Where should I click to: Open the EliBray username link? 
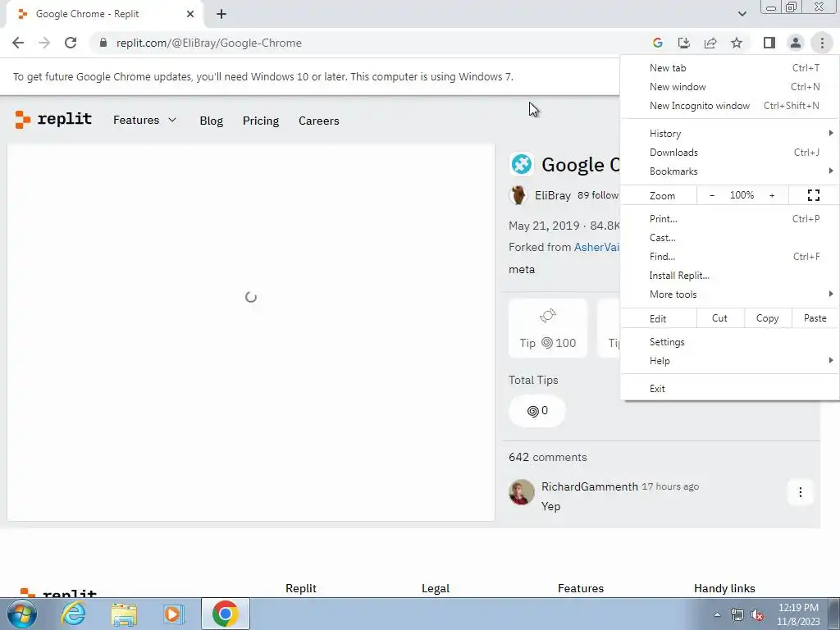click(x=553, y=195)
